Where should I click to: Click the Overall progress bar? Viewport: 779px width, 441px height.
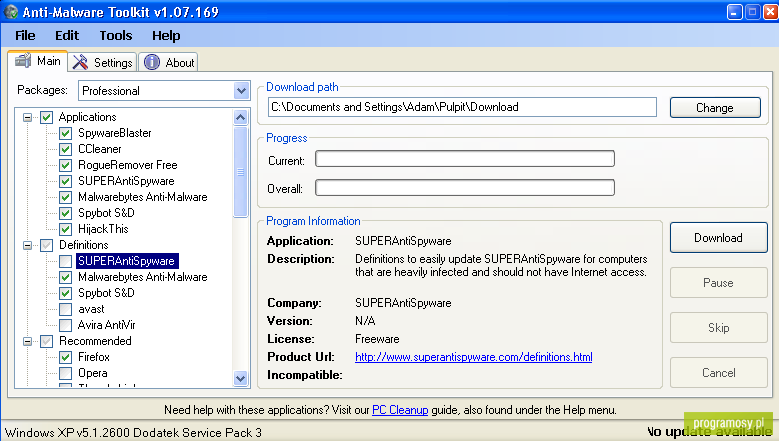click(465, 188)
